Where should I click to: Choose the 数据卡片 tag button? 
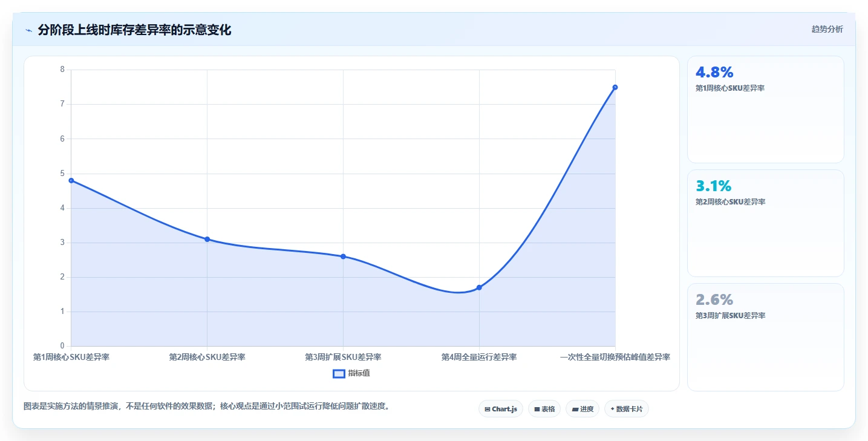(627, 409)
